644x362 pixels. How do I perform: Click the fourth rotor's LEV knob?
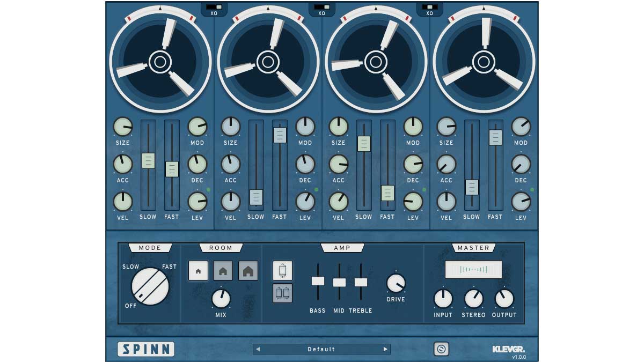point(521,202)
